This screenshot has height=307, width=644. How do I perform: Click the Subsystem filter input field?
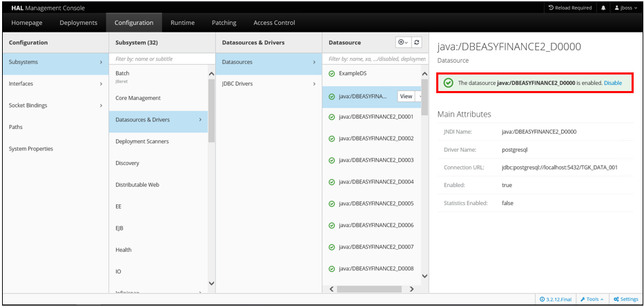pyautogui.click(x=162, y=59)
